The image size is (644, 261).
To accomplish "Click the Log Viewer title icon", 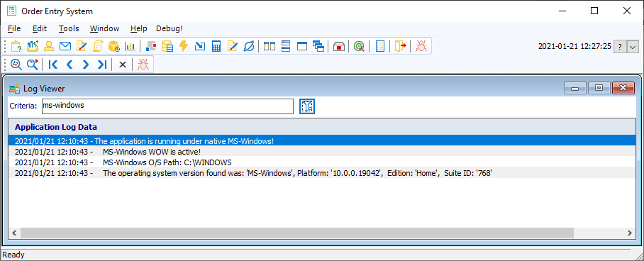I will pyautogui.click(x=14, y=89).
